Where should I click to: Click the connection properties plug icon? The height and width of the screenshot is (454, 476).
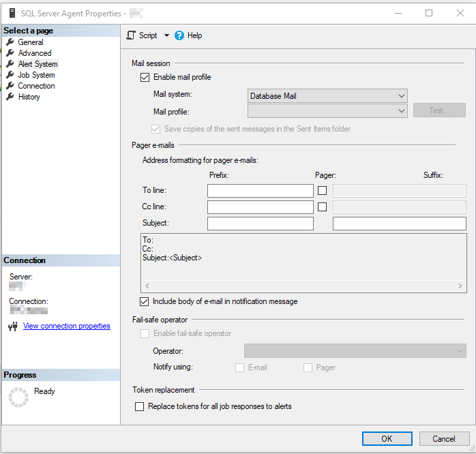pos(13,327)
